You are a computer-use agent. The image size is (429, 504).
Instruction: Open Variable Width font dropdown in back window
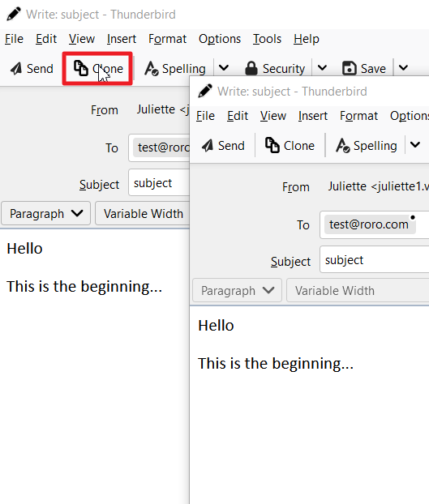click(x=143, y=213)
